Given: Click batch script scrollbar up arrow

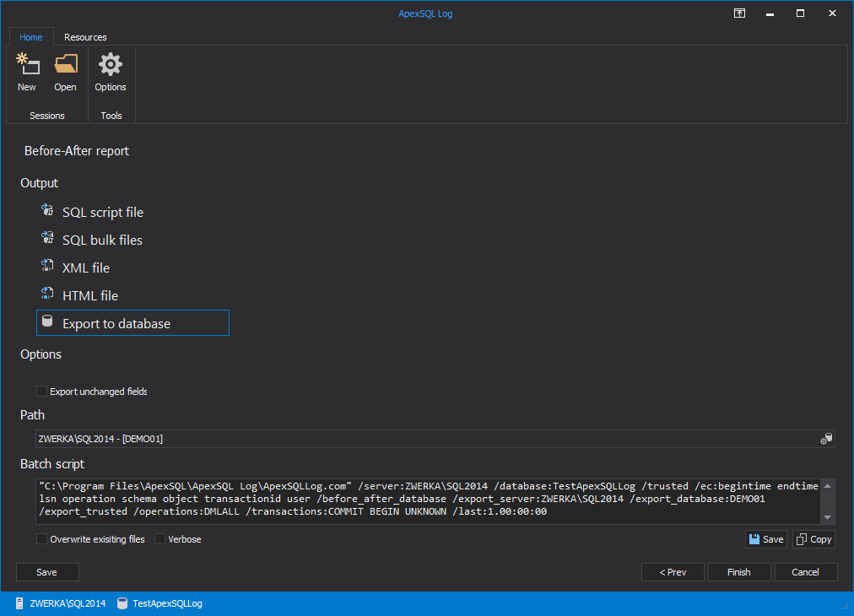Looking at the screenshot, I should 827,485.
